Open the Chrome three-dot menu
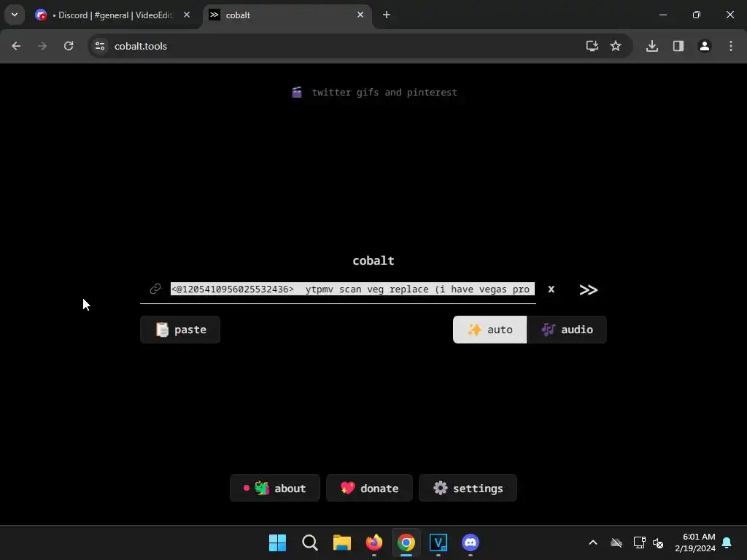Screen dimensions: 747x560 tap(731, 46)
